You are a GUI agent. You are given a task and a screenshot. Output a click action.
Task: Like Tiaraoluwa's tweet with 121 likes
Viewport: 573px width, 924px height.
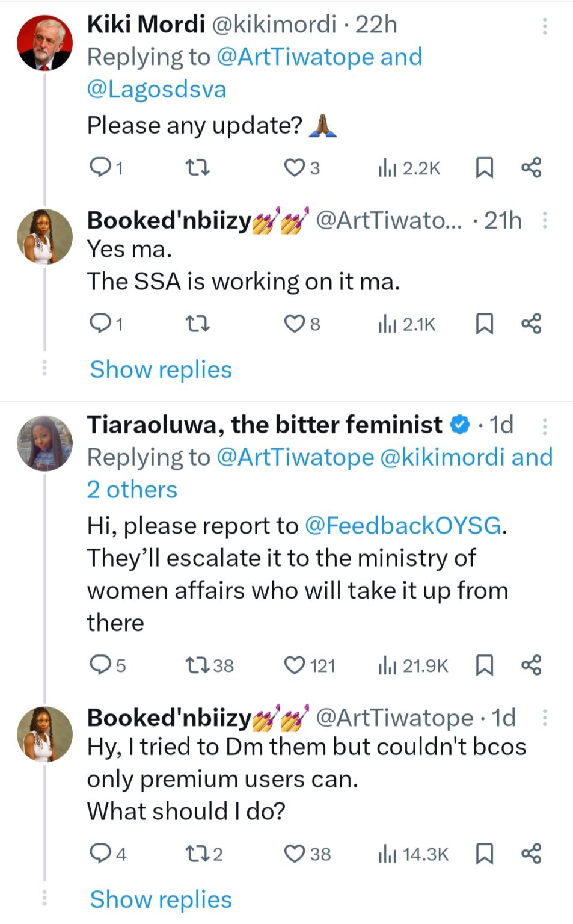295,665
